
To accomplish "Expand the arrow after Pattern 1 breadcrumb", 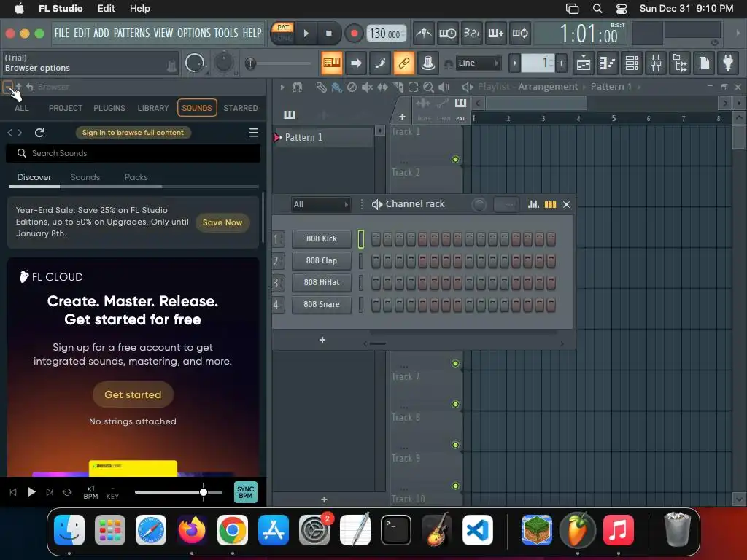I will point(639,87).
